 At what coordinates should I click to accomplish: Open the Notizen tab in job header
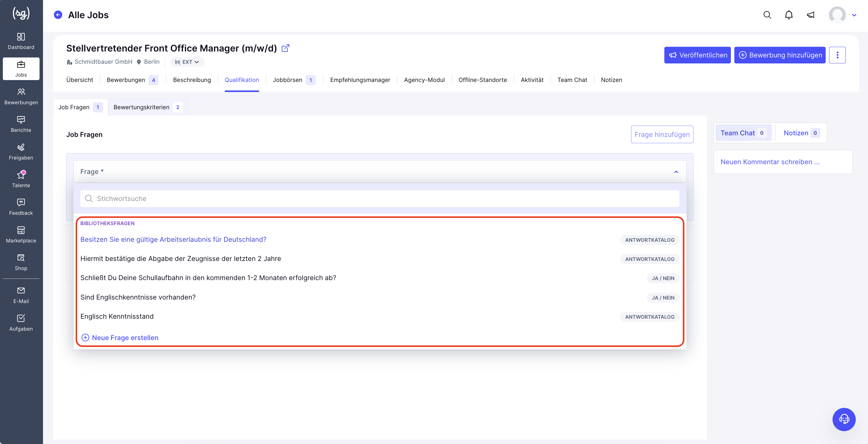(611, 80)
